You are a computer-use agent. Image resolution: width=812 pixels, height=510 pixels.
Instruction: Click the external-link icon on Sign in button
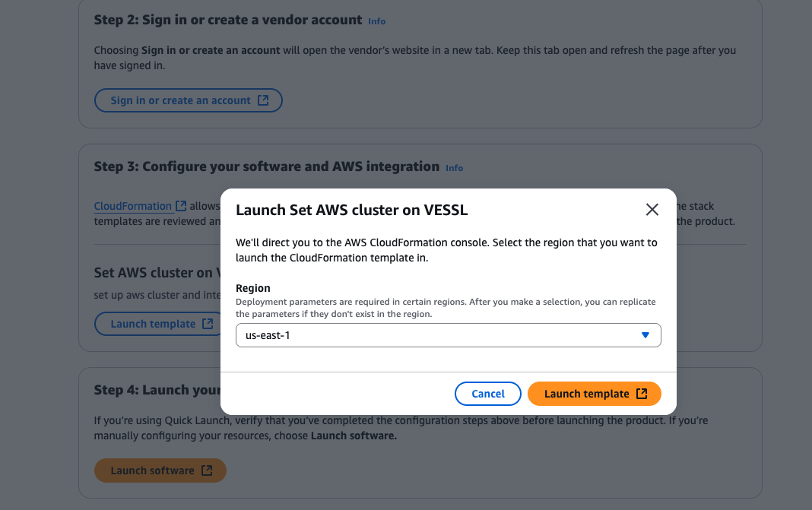click(x=263, y=100)
